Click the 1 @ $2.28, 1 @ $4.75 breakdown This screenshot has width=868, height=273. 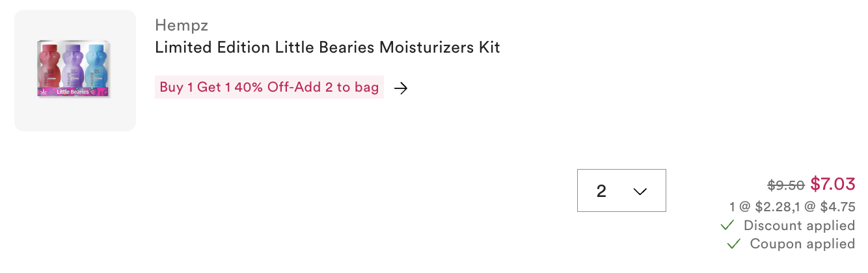click(792, 207)
